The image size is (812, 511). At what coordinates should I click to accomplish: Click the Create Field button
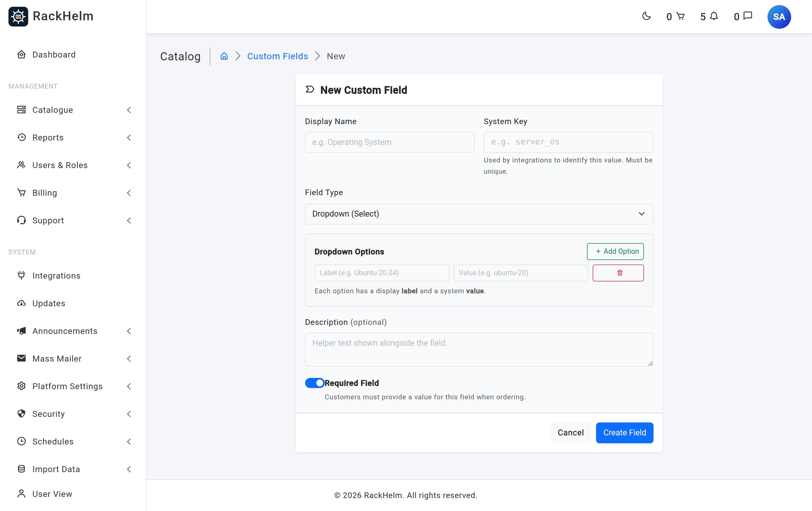(x=624, y=433)
